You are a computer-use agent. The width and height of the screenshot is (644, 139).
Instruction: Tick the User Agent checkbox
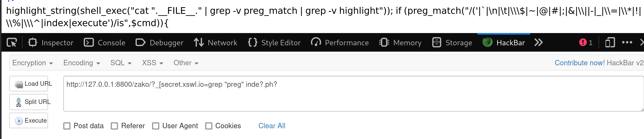pyautogui.click(x=156, y=126)
